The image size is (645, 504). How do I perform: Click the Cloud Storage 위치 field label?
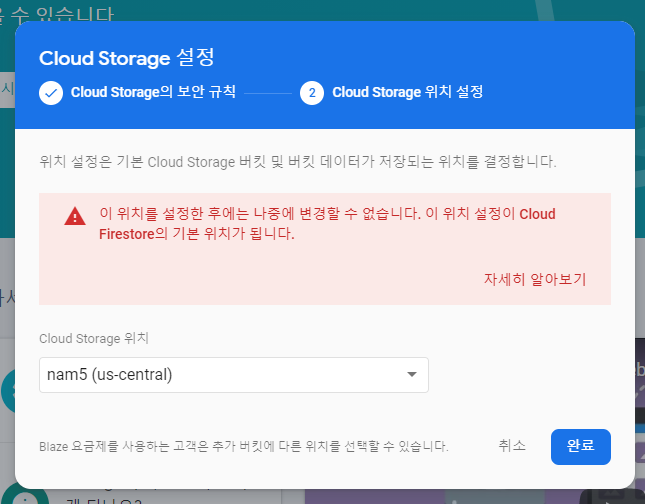pyautogui.click(x=94, y=338)
